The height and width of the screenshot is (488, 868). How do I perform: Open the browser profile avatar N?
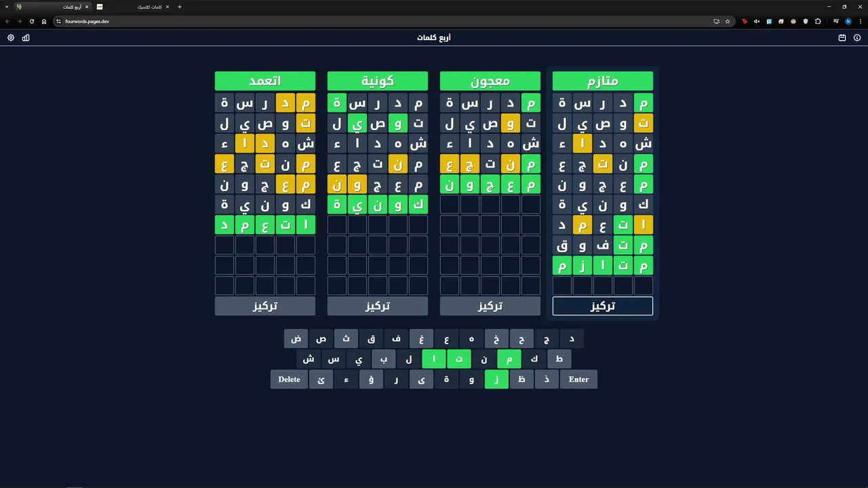point(848,21)
